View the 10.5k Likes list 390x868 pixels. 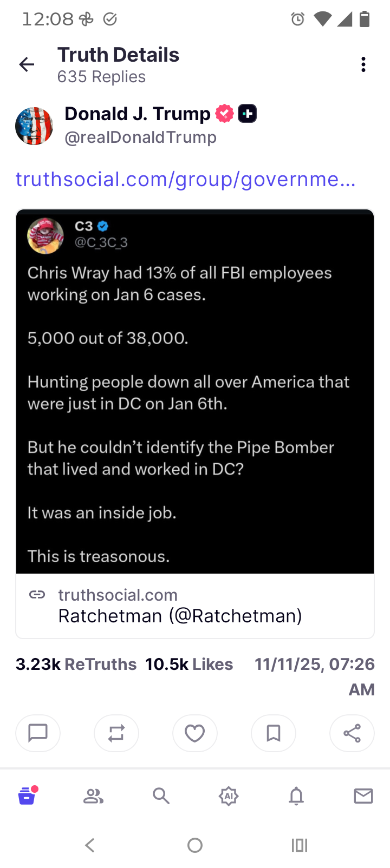pos(189,665)
